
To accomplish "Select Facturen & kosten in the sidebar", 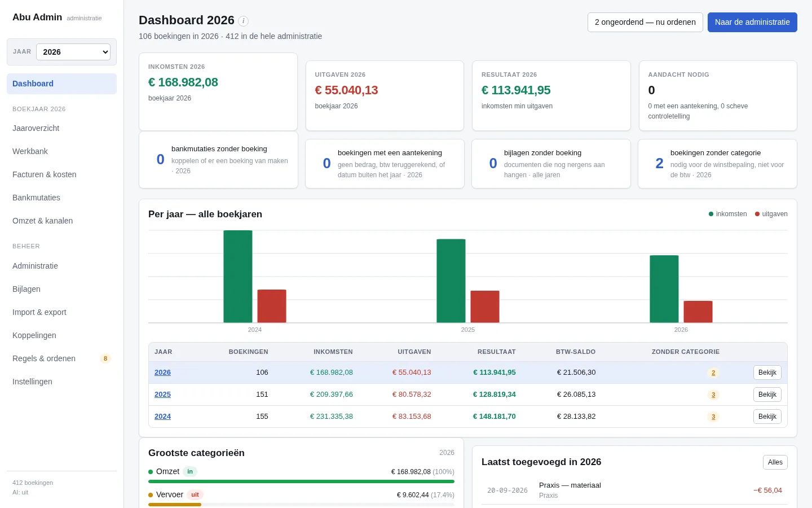I will (61, 174).
